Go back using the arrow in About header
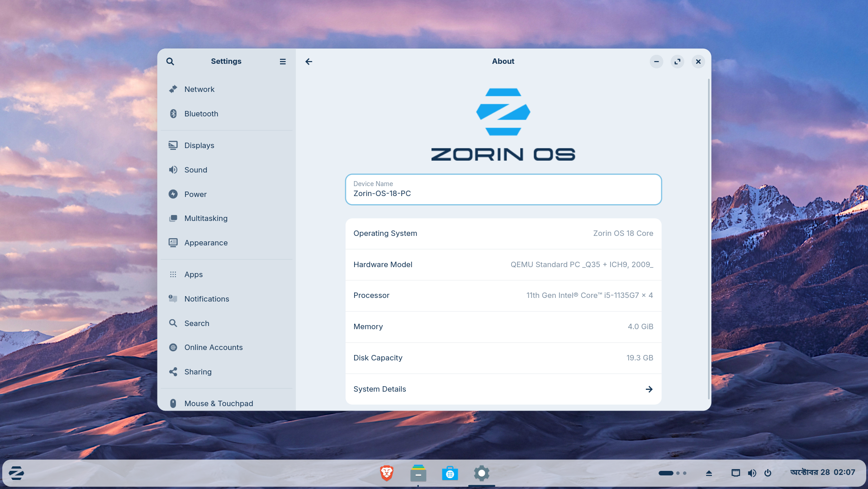The image size is (868, 489). click(x=309, y=62)
